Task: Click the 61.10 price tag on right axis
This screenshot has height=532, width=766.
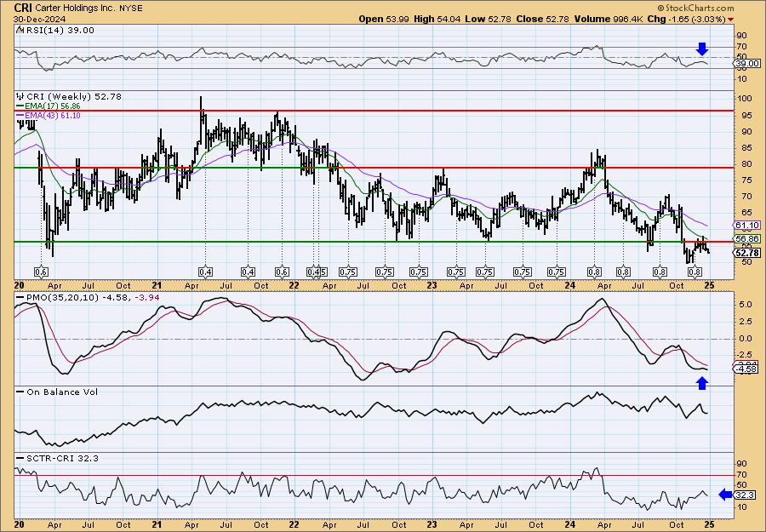Action: pyautogui.click(x=747, y=226)
